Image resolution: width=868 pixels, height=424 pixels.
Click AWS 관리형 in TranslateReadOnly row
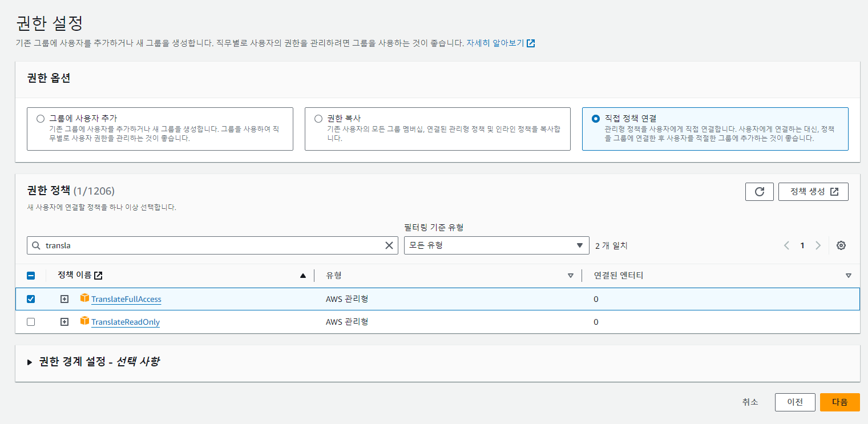click(347, 322)
